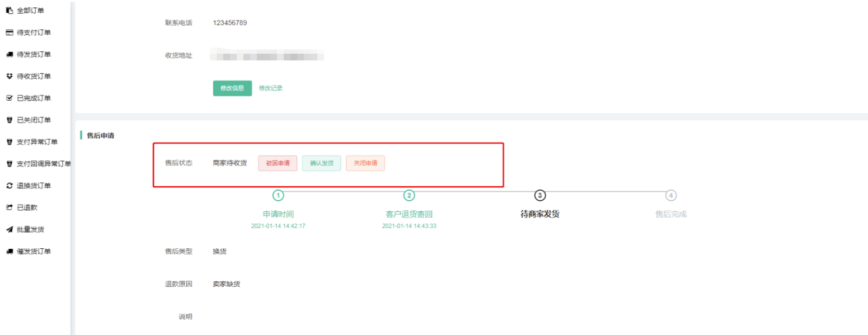Click the share icon beside 已退款

[x=9, y=207]
